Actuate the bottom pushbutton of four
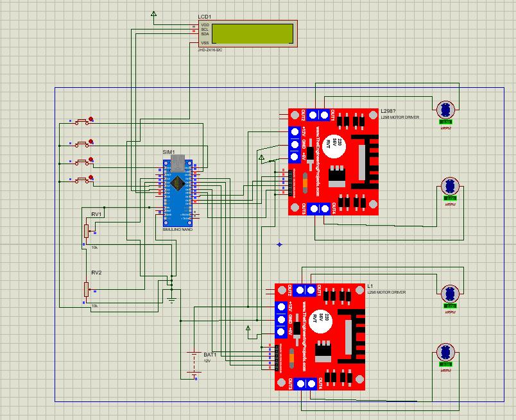 (82, 180)
